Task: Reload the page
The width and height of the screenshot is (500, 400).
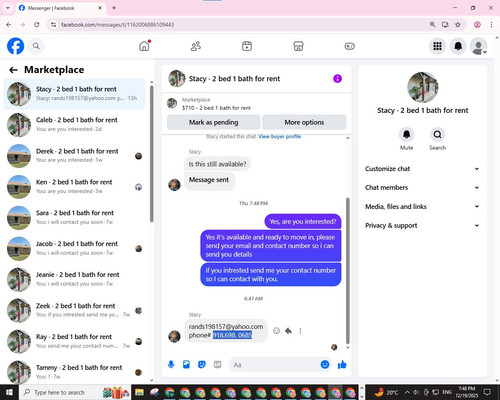Action: pyautogui.click(x=37, y=24)
